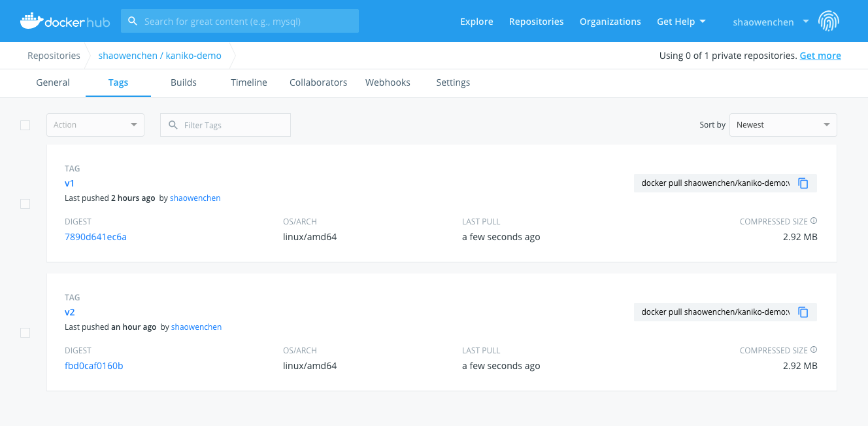Open the Collaborators tab
868x426 pixels.
318,82
